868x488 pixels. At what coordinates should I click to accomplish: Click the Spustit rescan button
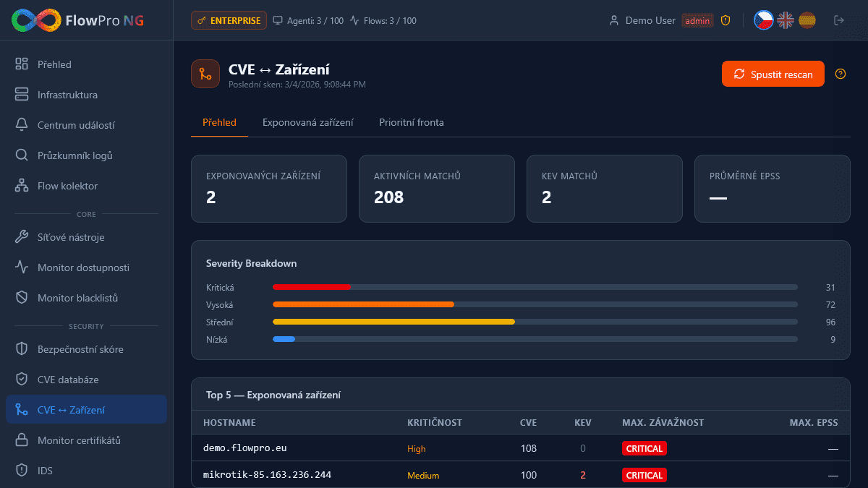773,74
